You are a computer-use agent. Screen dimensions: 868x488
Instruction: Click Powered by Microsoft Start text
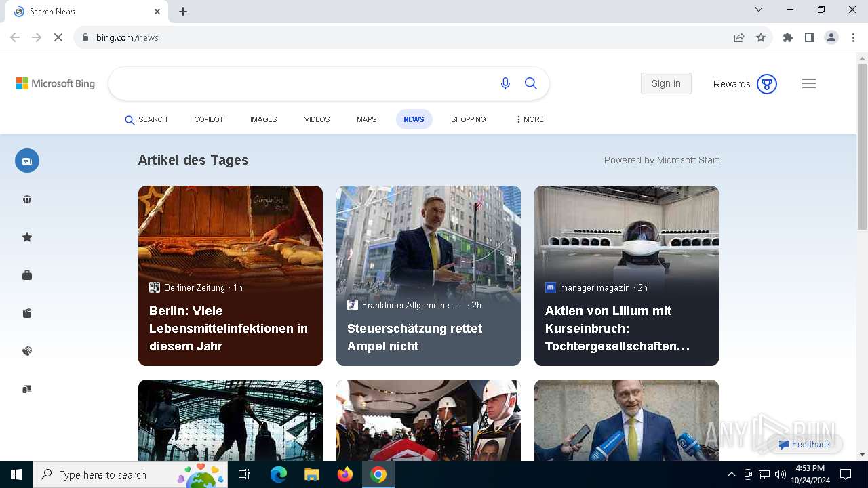(661, 160)
